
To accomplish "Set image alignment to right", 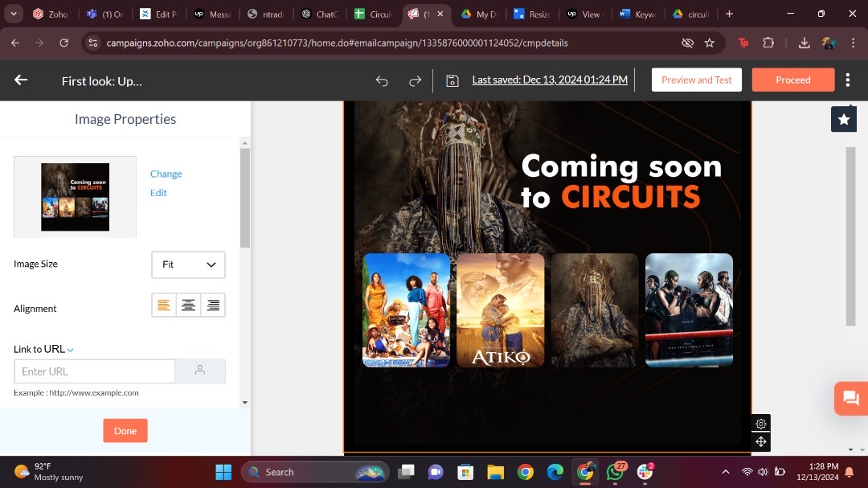I will tap(213, 306).
